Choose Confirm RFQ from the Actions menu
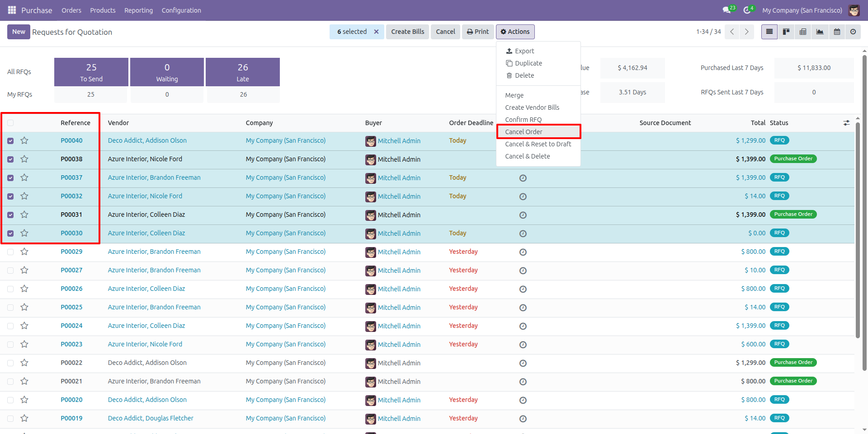The width and height of the screenshot is (868, 434). coord(538,120)
